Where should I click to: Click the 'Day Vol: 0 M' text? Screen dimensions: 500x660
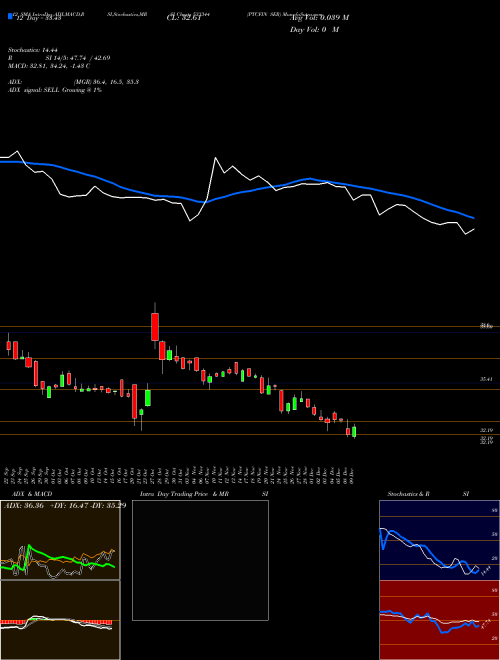(x=314, y=30)
